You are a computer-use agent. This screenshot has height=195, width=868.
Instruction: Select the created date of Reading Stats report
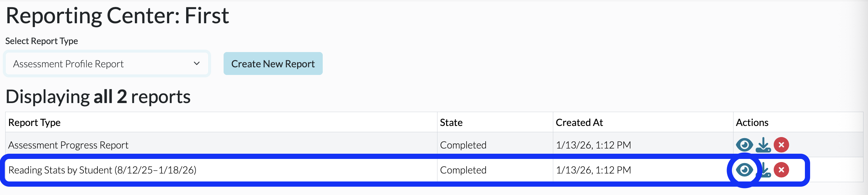593,170
